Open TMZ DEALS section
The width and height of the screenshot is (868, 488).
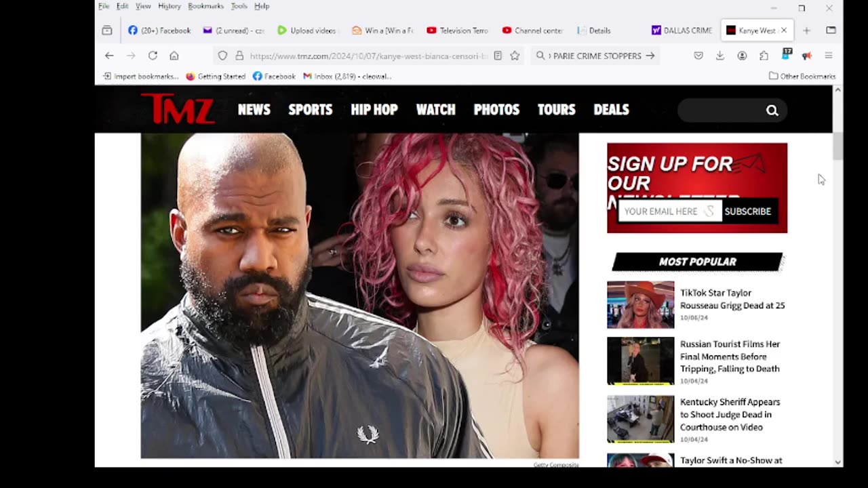point(612,110)
